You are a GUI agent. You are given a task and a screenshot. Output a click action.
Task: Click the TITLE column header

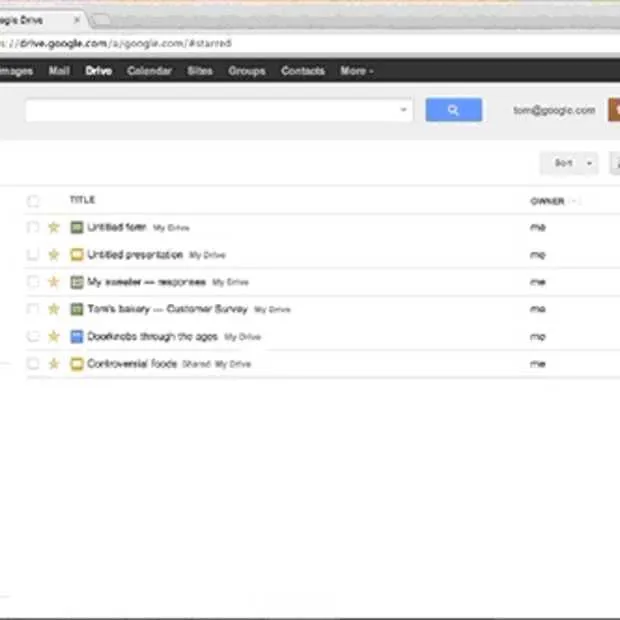[82, 200]
